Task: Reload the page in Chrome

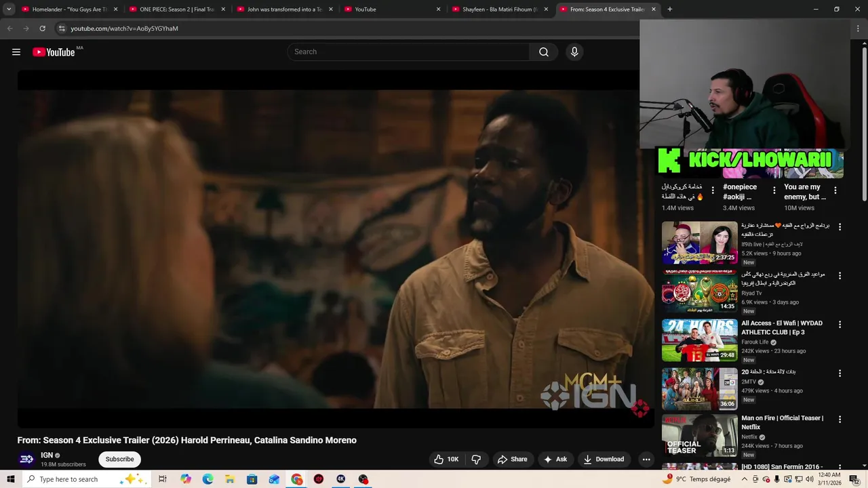Action: click(42, 28)
